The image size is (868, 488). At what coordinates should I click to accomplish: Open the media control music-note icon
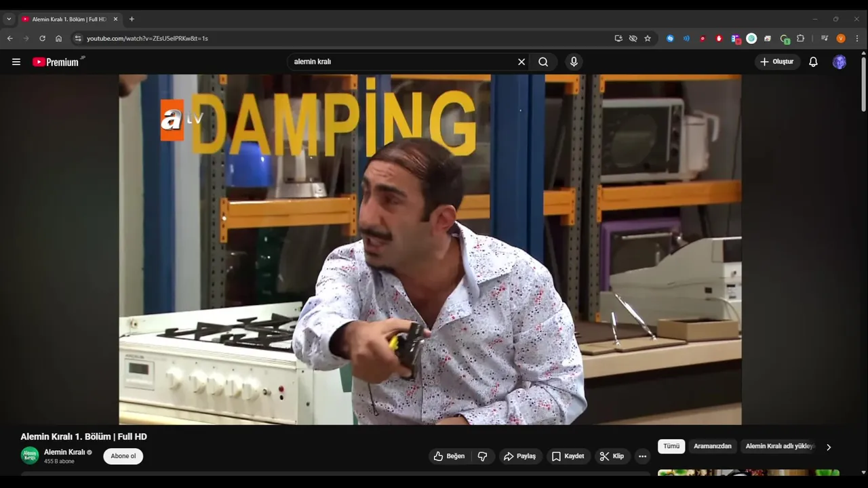(x=825, y=39)
